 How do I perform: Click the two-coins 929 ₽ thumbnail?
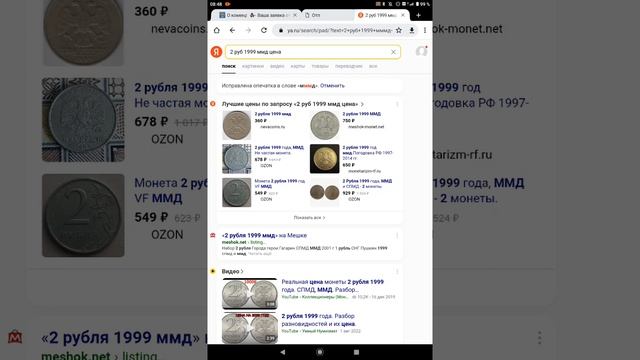[324, 192]
